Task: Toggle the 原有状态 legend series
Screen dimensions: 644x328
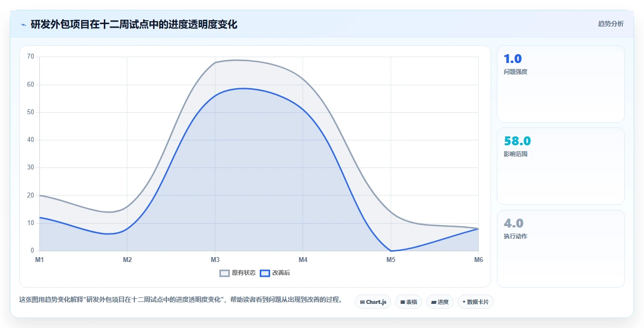Action: click(238, 273)
